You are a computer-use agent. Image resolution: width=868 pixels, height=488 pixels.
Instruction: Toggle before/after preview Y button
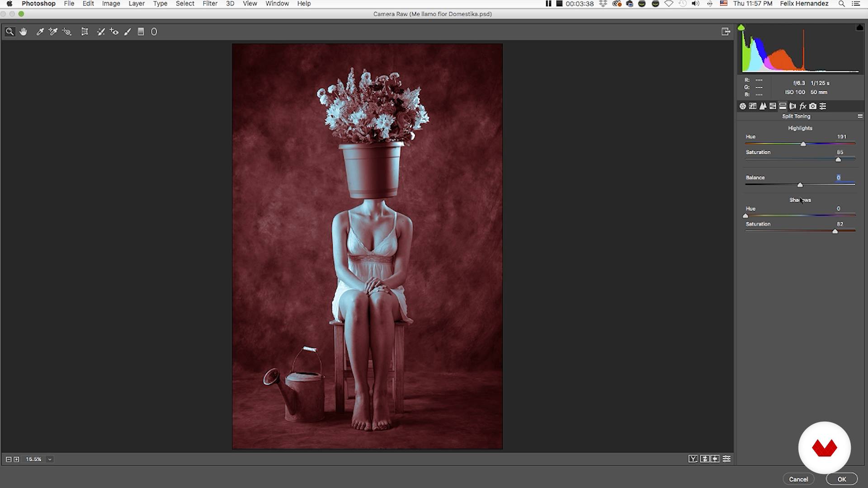(693, 459)
